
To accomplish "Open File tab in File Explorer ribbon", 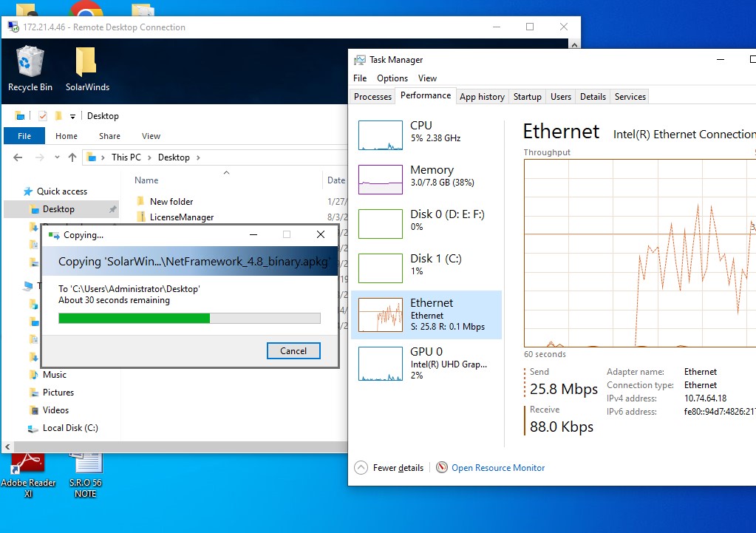I will click(24, 136).
